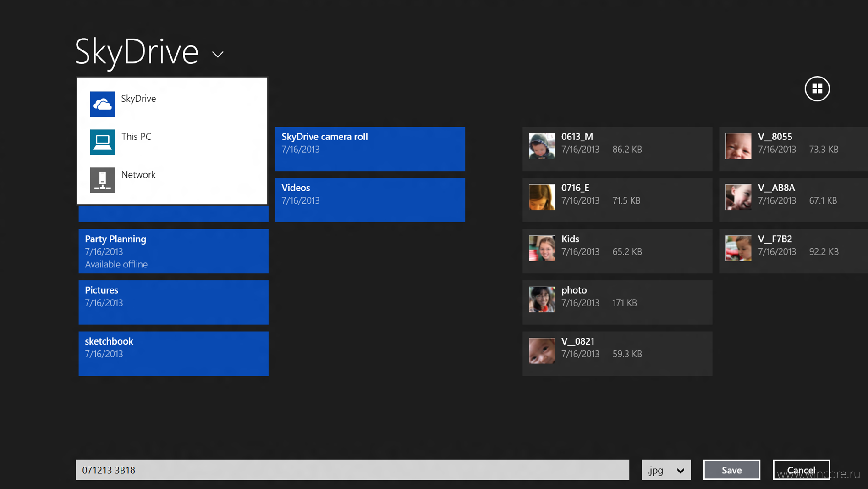Select the V__0821 photo thumbnail
The height and width of the screenshot is (489, 868).
(542, 350)
